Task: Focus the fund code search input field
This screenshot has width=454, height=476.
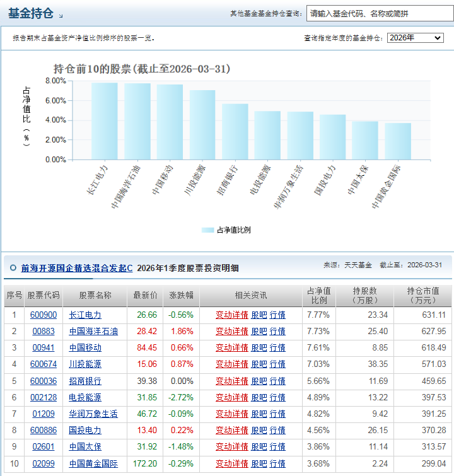Action: tap(380, 14)
